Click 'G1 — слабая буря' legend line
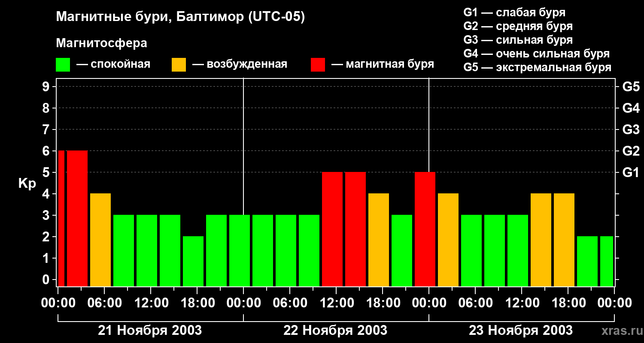The width and height of the screenshot is (644, 343). (x=514, y=12)
